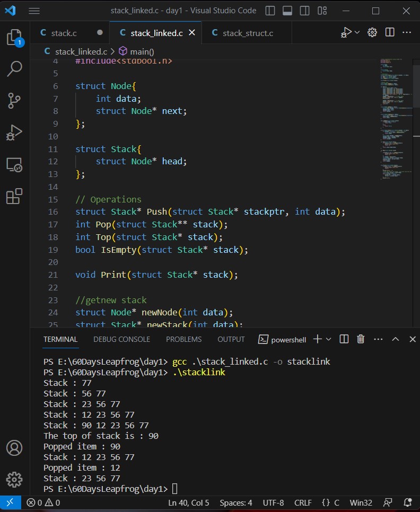Open the hamburger application menu
The height and width of the screenshot is (512, 420).
[x=34, y=11]
